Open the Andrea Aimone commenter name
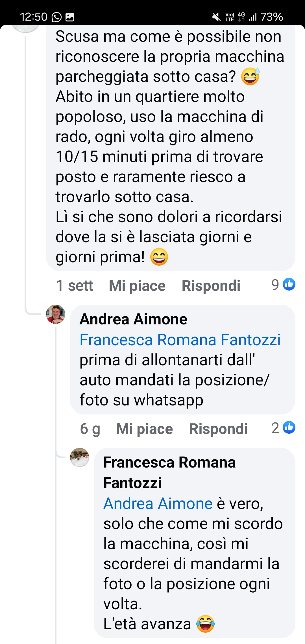The height and width of the screenshot is (644, 305). point(133,319)
